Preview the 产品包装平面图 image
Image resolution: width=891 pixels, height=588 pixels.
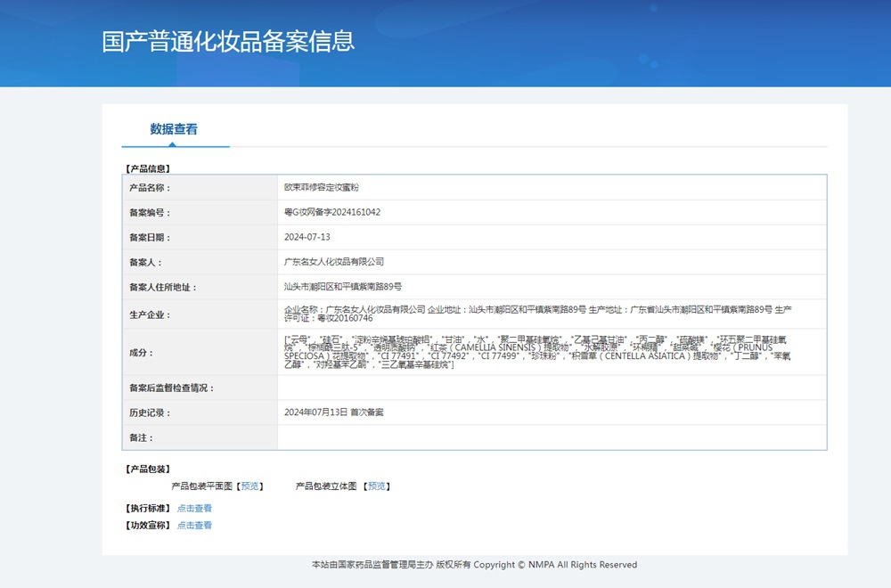click(x=250, y=486)
